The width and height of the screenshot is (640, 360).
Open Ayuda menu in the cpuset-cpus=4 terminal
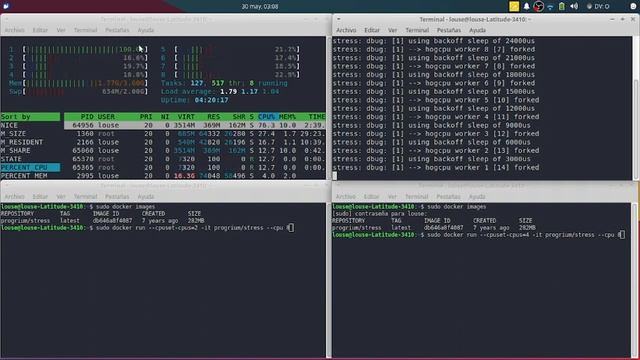pos(477,197)
